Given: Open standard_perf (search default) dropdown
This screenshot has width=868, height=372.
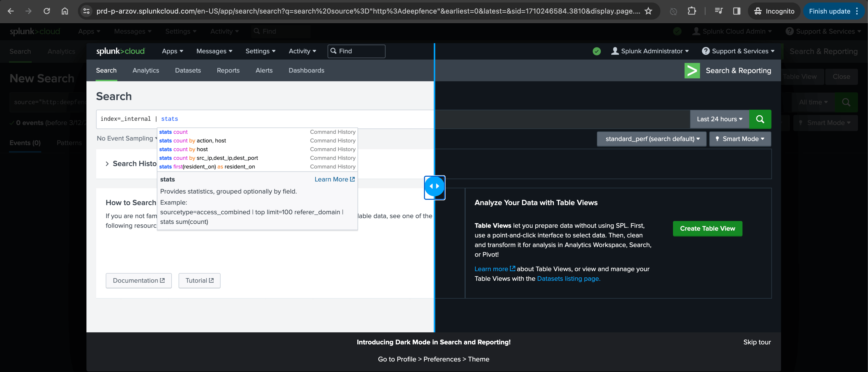Looking at the screenshot, I should coord(652,139).
